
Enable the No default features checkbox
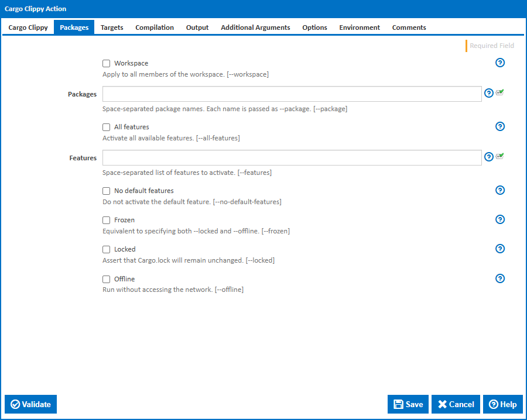[106, 191]
